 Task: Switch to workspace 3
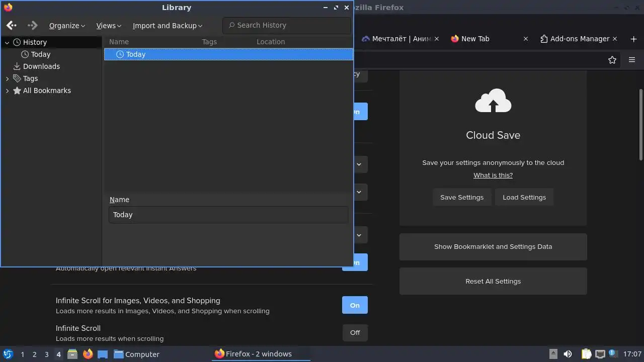tap(46, 354)
